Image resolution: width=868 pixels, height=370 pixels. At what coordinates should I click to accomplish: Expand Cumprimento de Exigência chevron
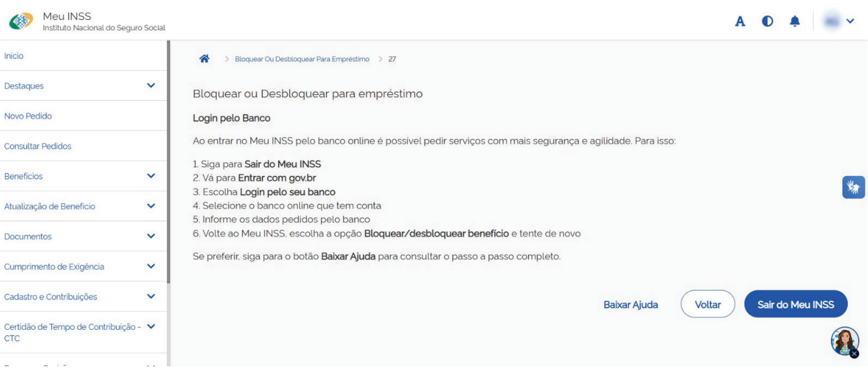click(151, 266)
